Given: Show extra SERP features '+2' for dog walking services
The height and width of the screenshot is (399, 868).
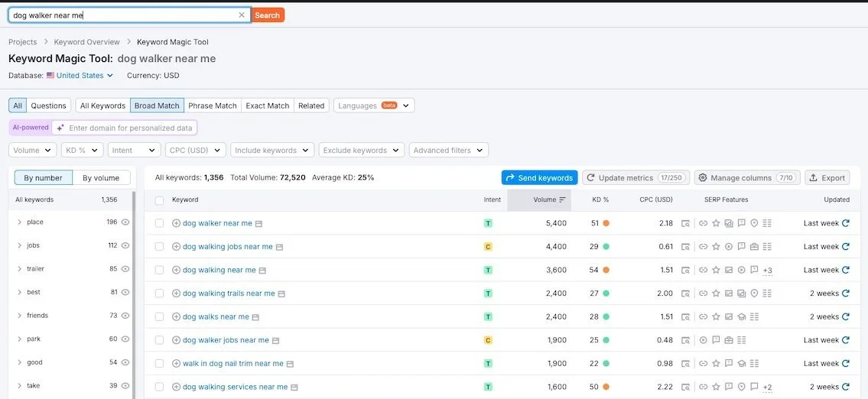Looking at the screenshot, I should (767, 388).
